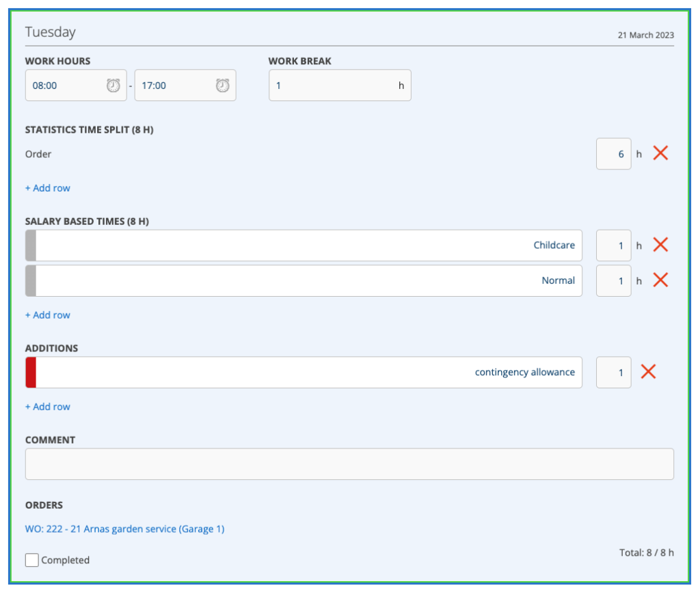
Task: Edit the contingency allowance quantity
Action: tap(614, 372)
